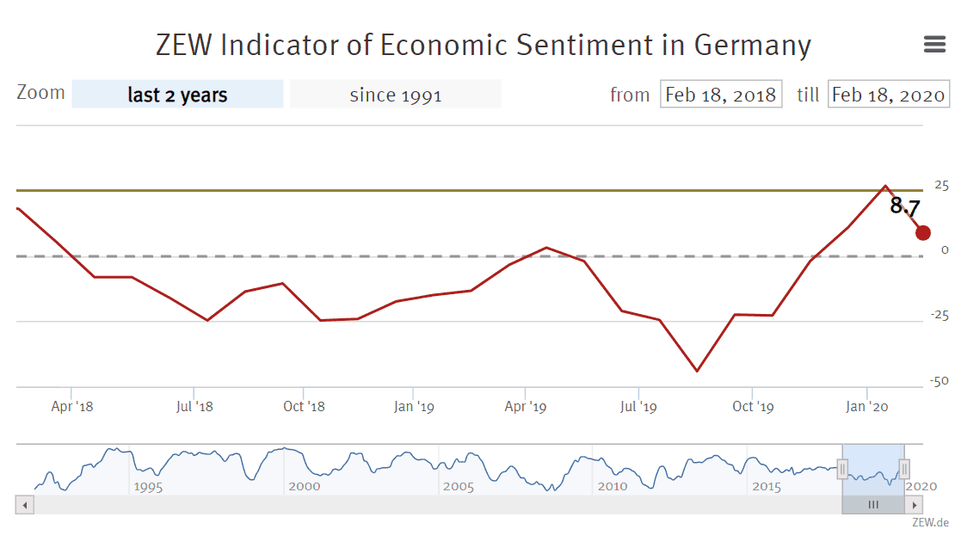Switch zoom to "since 1991"
Viewport: 961px width, 560px height.
click(x=395, y=95)
